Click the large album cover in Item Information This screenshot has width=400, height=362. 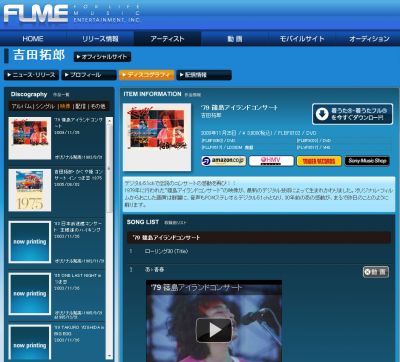click(157, 137)
